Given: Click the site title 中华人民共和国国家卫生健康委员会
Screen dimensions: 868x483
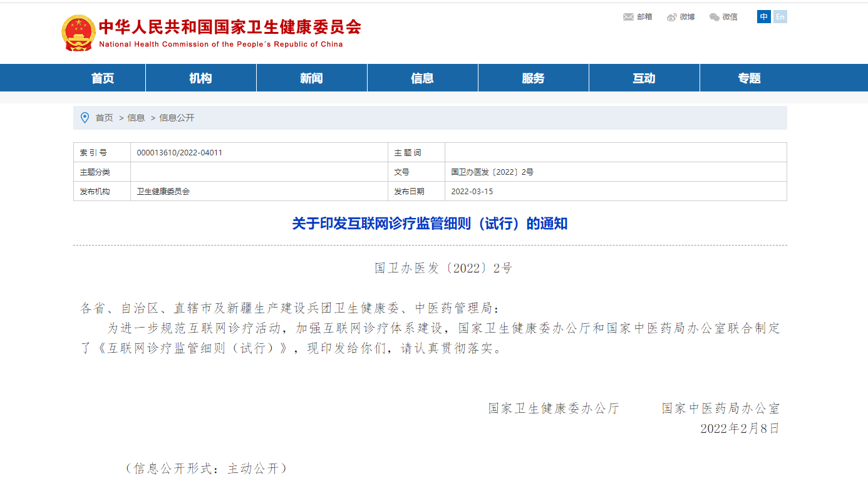Looking at the screenshot, I should 230,27.
